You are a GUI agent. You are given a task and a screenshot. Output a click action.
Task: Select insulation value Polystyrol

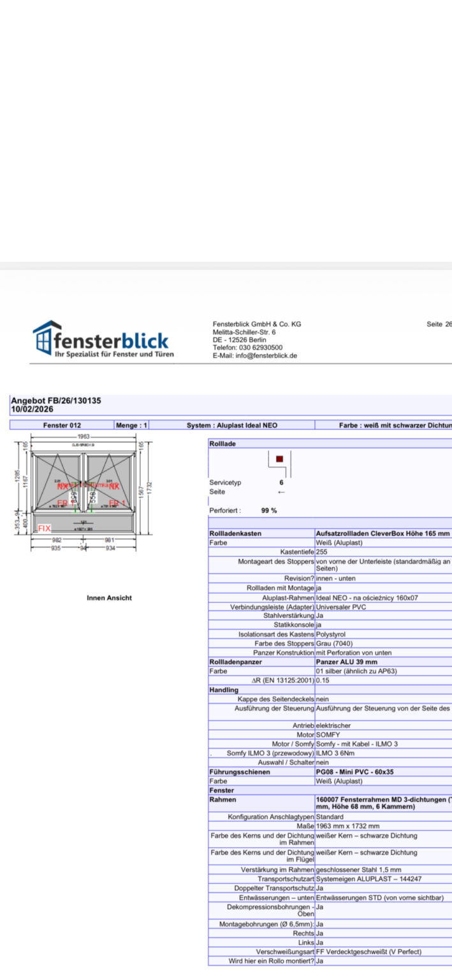pyautogui.click(x=332, y=634)
